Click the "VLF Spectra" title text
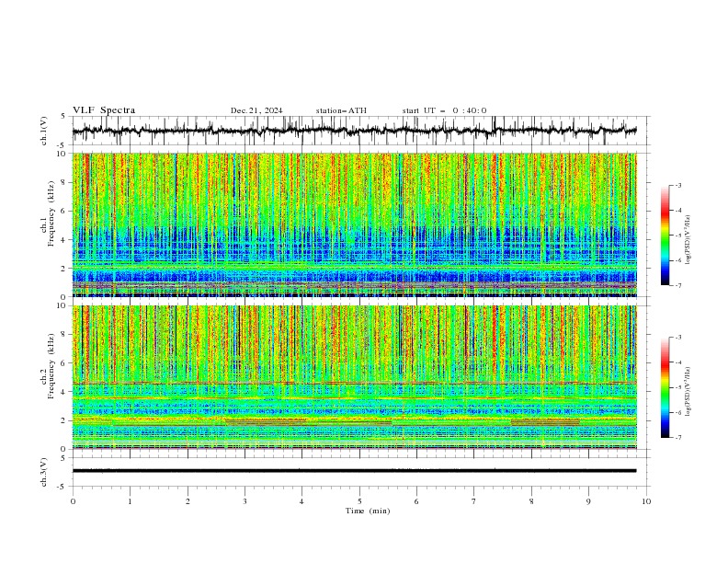The width and height of the screenshot is (728, 563). coord(104,110)
